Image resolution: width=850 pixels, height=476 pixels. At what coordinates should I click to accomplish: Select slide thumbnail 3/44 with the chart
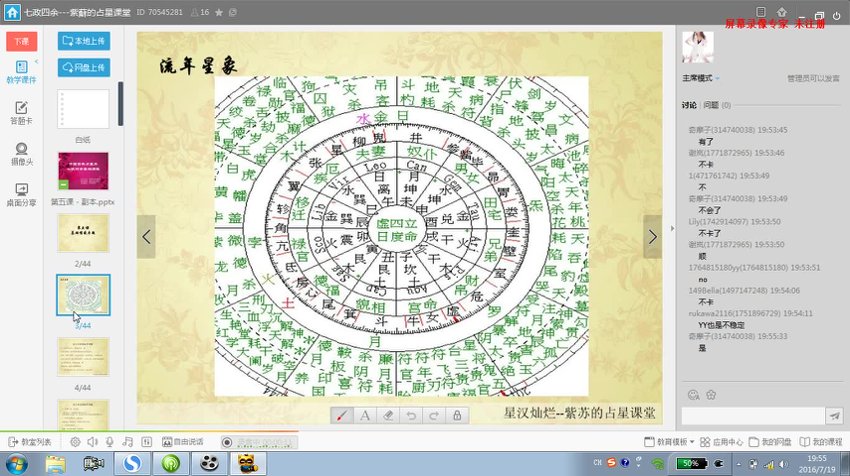[x=83, y=294]
